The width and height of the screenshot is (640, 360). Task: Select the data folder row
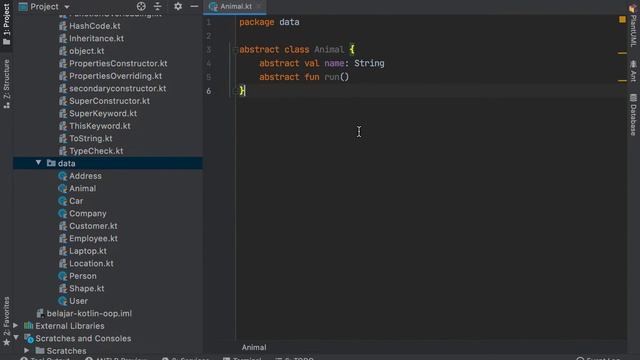click(108, 163)
